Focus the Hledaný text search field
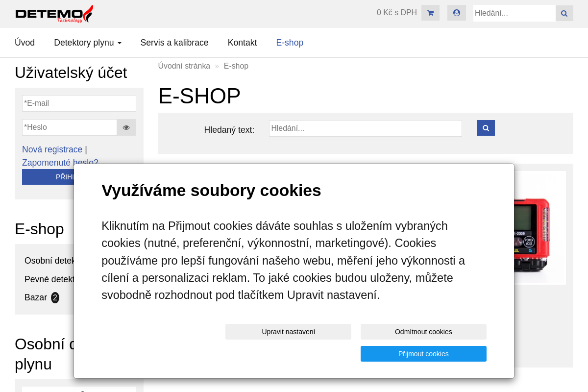The image size is (588, 392). (x=365, y=128)
